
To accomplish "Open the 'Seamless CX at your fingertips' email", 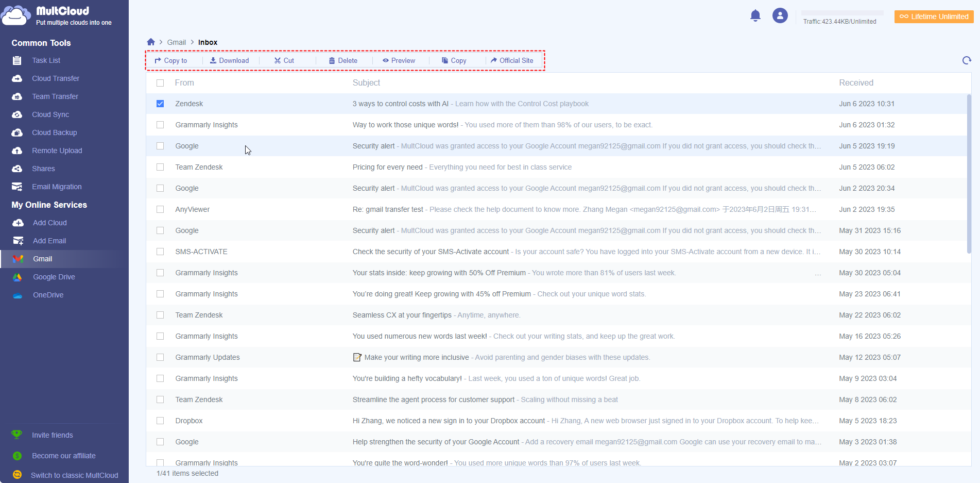I will coord(402,315).
